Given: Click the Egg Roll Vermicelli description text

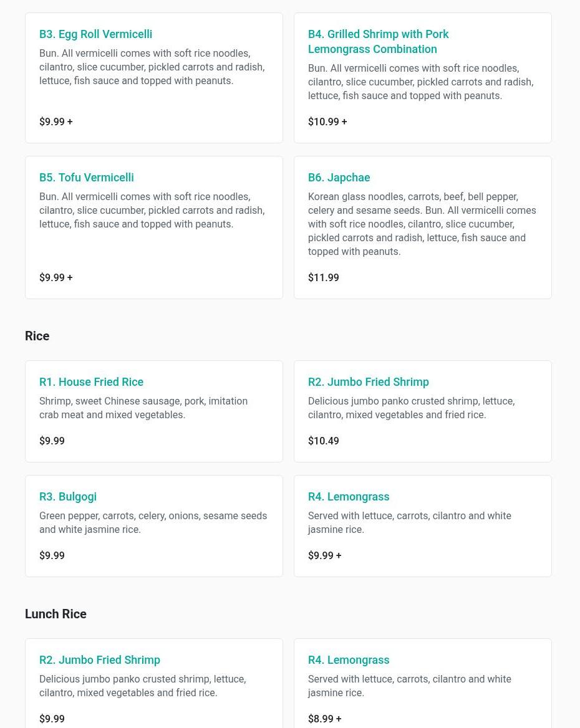Looking at the screenshot, I should pyautogui.click(x=152, y=67).
